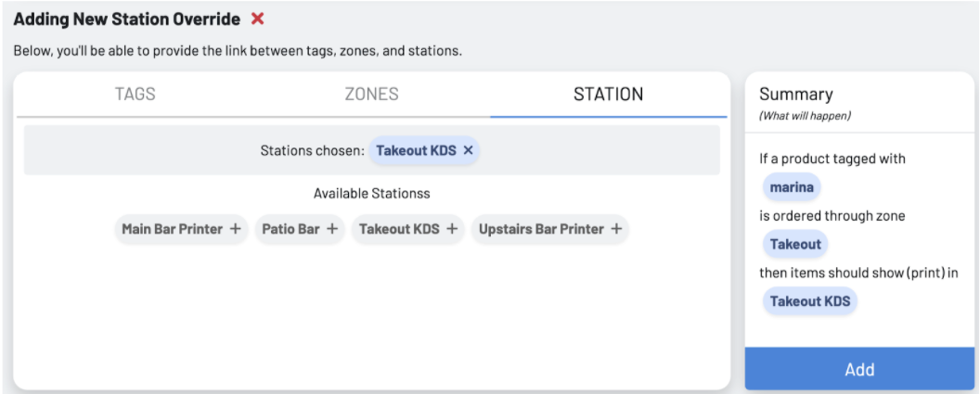Switch to the TAGS tab
Viewport: 980px width, 394px height.
click(135, 95)
